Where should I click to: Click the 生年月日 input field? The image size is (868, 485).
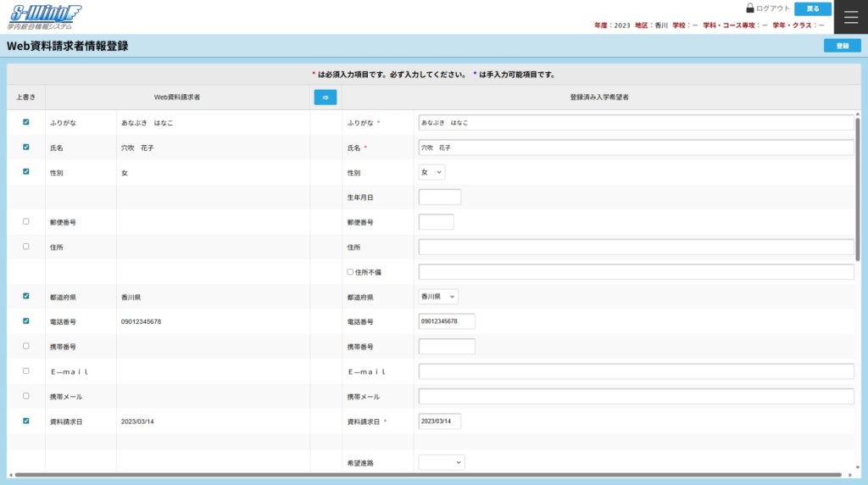click(x=439, y=198)
